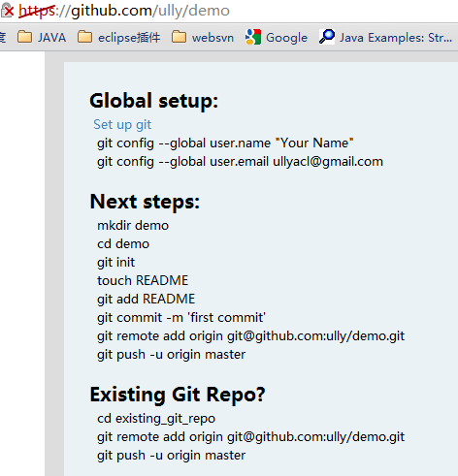Image resolution: width=458 pixels, height=476 pixels.
Task: Click git remote add origin under Existing Git Repo
Action: pos(251,437)
